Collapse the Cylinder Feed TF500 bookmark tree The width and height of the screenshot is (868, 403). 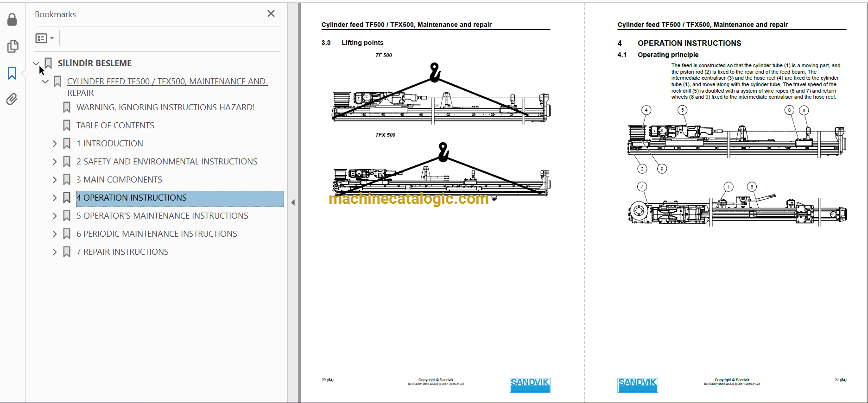[45, 82]
